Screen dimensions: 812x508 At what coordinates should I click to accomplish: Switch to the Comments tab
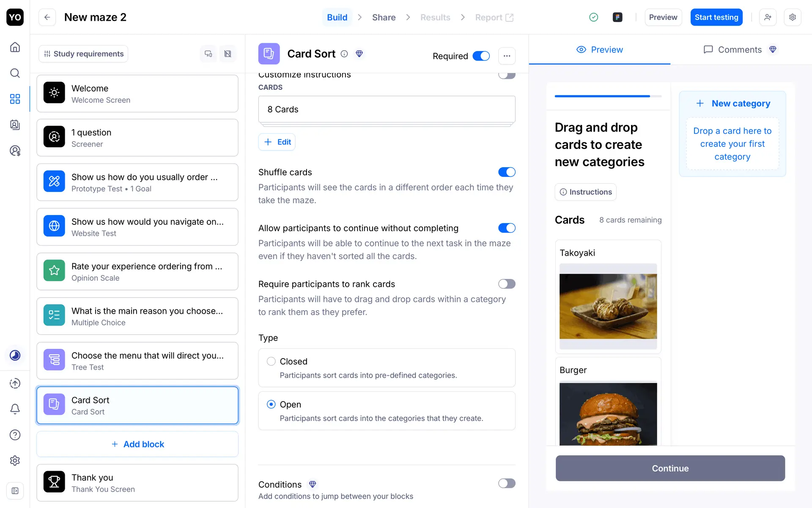[739, 50]
